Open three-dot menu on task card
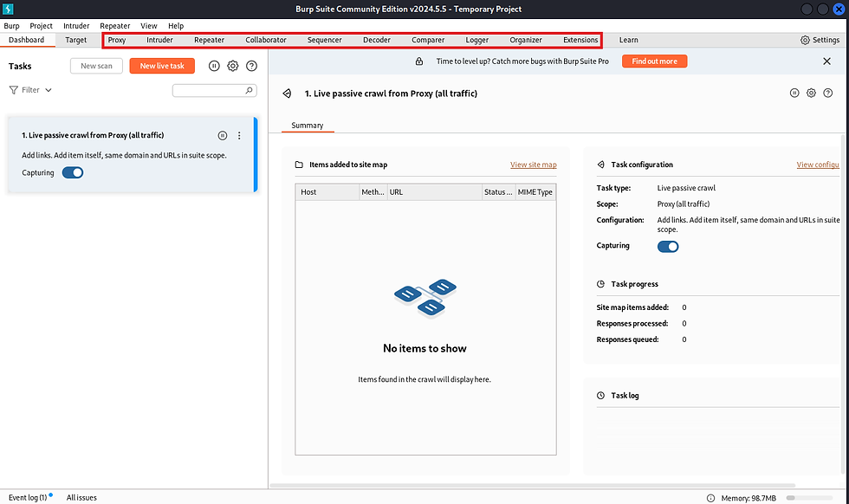The image size is (849, 504). coord(239,135)
